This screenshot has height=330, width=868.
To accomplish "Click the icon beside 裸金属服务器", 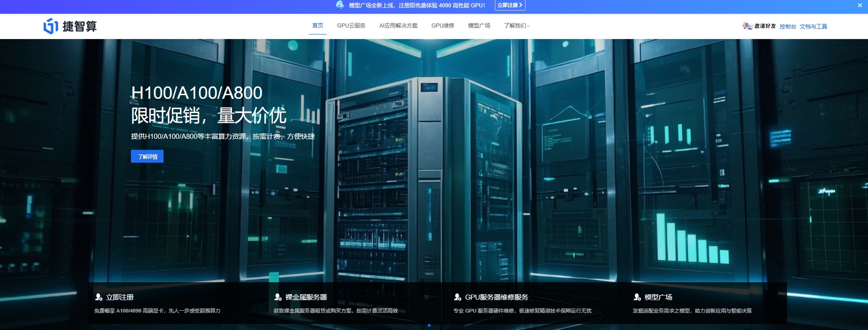I will tap(278, 297).
